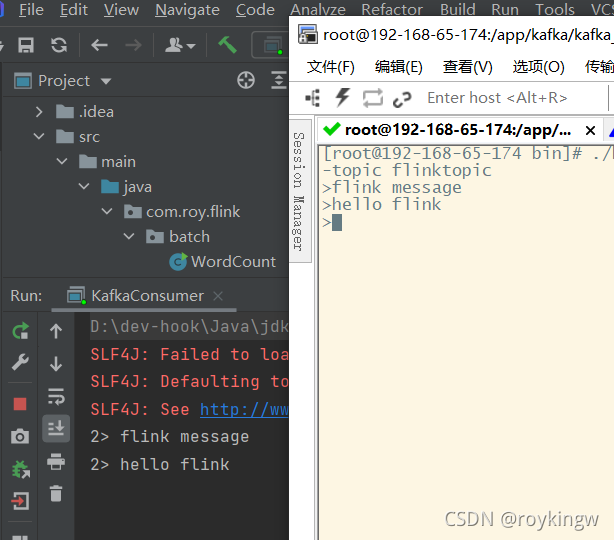614x540 pixels.
Task: Click the locate-file crosshair icon in Project panel
Action: pos(246,80)
